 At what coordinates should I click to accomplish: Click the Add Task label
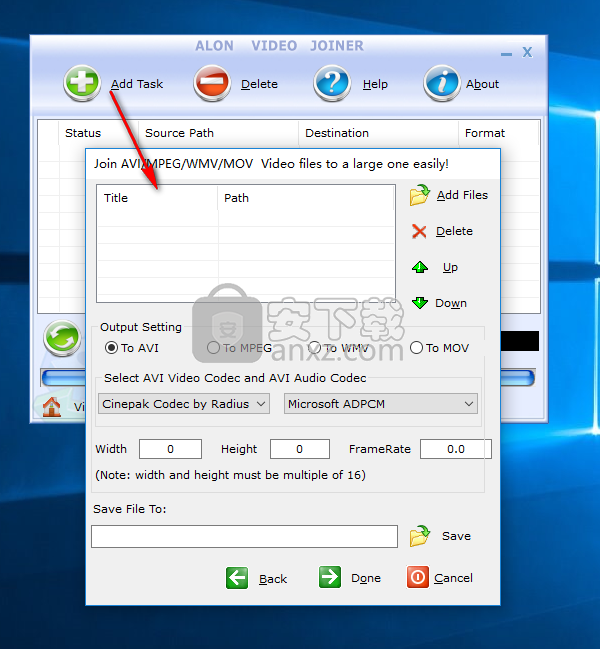pyautogui.click(x=137, y=84)
